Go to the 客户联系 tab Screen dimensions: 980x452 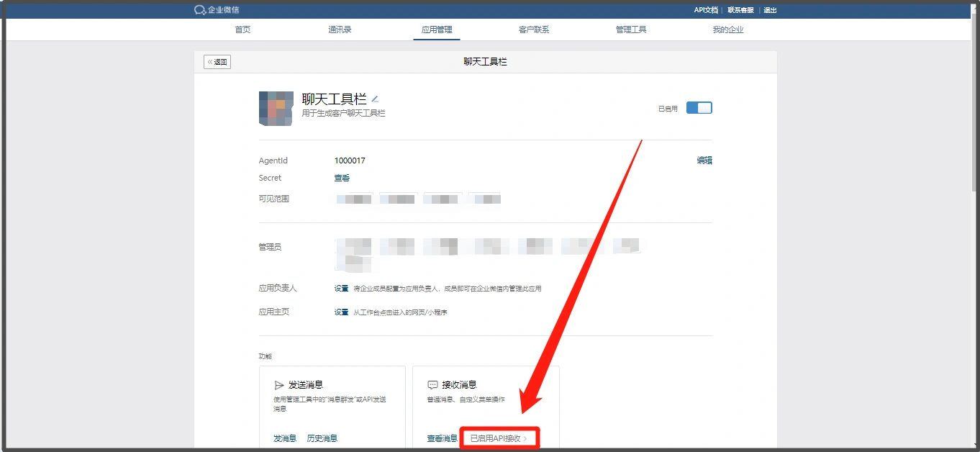[x=534, y=30]
